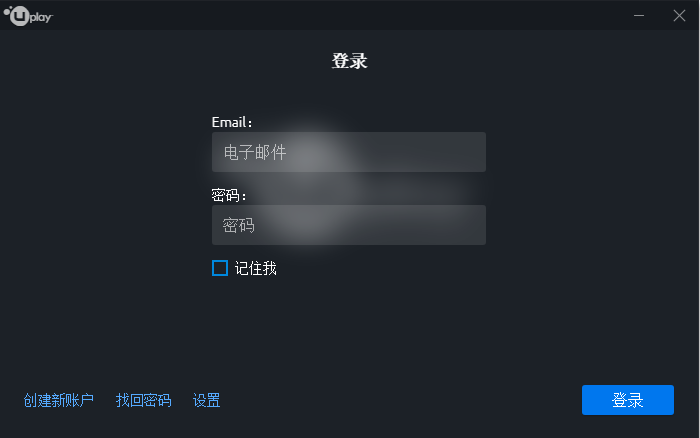Click the 密码: label above password field
Screen dimensions: 700x438
tap(229, 195)
